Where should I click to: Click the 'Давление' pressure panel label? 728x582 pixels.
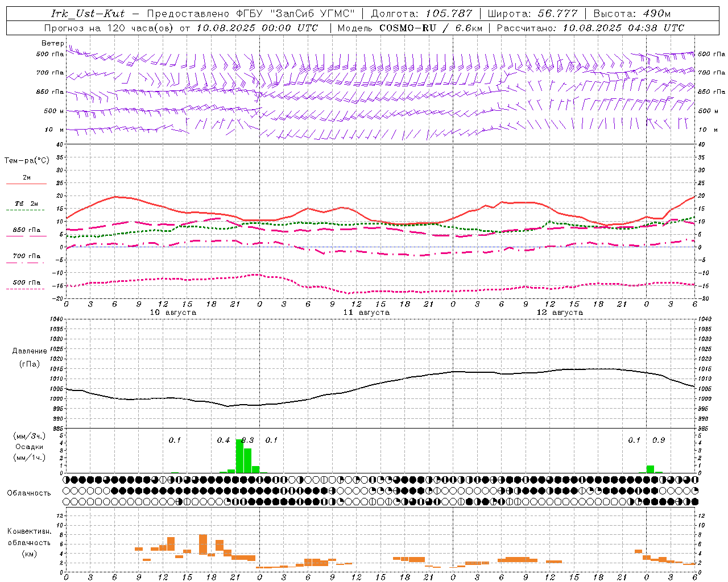[30, 351]
